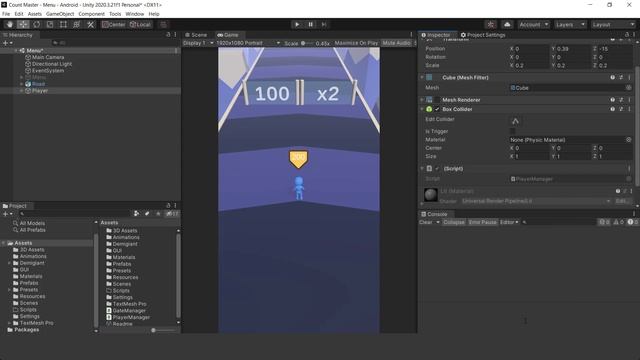Viewport: 640px width, 360px height.
Task: Open Box Collider preset settings
Action: pos(621,109)
